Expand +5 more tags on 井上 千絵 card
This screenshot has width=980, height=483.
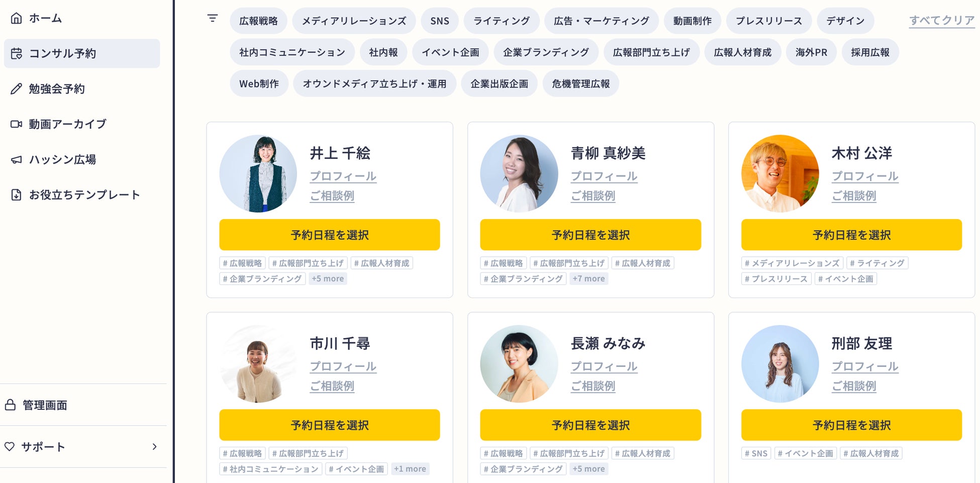[x=328, y=279]
